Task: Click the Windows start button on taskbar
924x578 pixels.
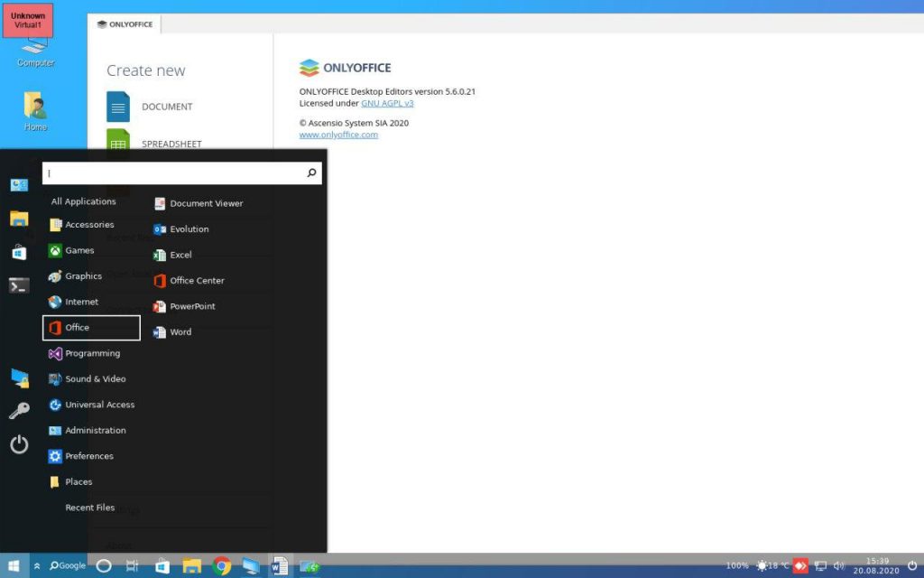Action: click(x=14, y=566)
